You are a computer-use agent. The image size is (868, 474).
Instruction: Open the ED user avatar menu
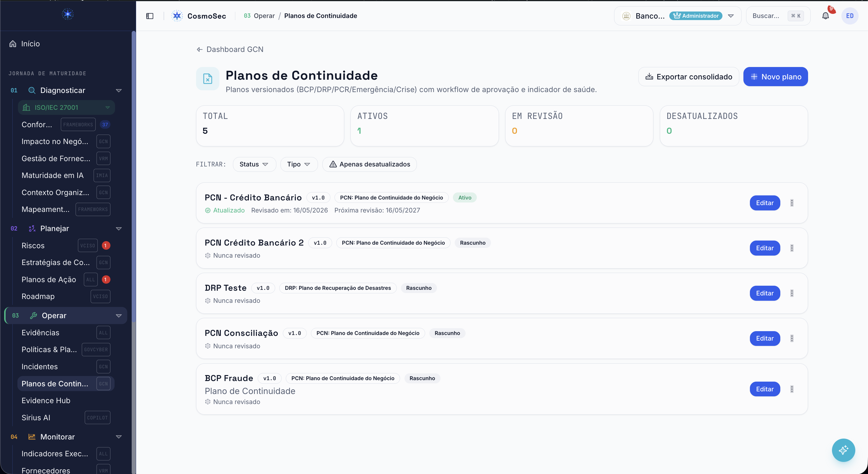850,16
